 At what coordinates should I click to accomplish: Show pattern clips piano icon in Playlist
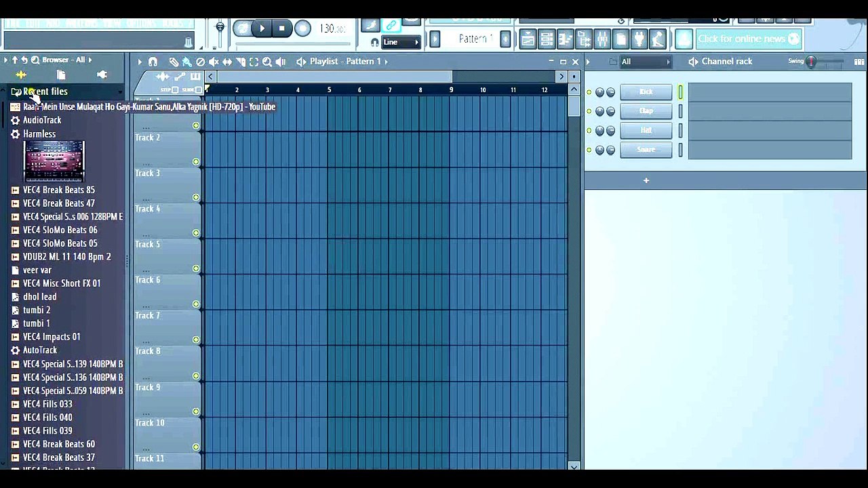pos(195,77)
